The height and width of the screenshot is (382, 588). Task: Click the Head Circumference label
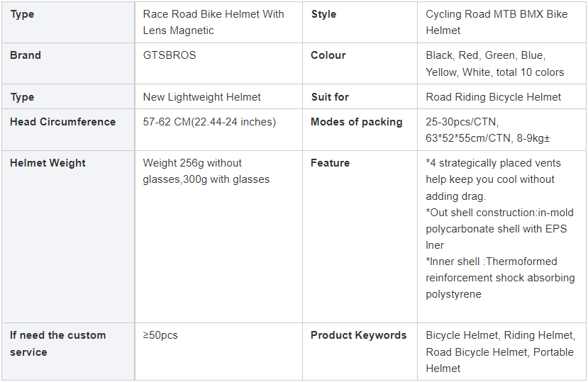click(62, 122)
